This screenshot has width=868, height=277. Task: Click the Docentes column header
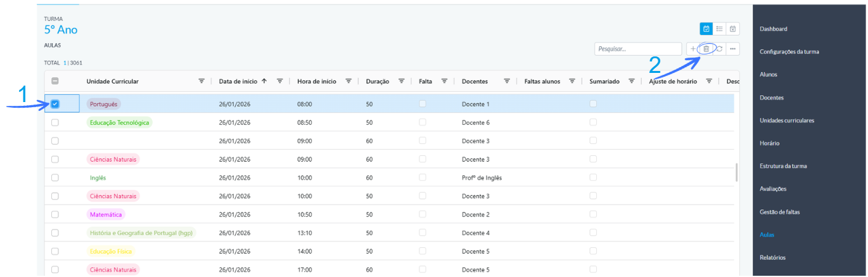click(x=475, y=81)
